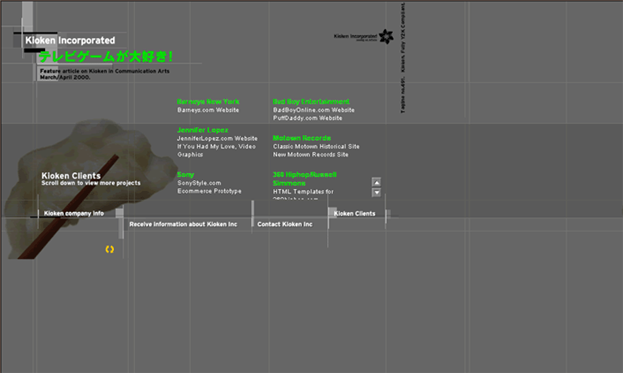Viewport: 623px width, 373px height.
Task: Open the Motown Records client link
Action: 302,138
